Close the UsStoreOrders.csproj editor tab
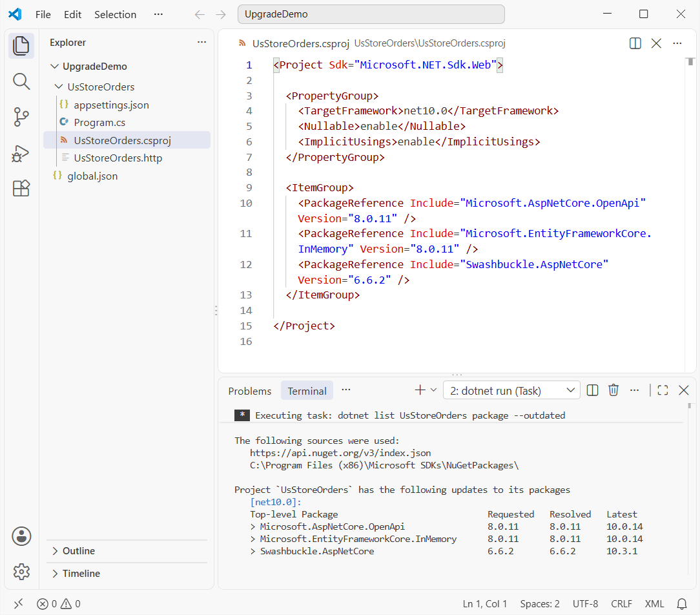Viewport: 700px width, 615px height. [x=656, y=43]
